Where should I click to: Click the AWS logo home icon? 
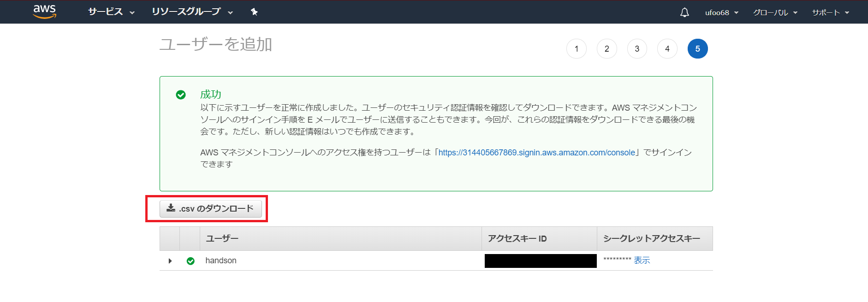point(45,12)
